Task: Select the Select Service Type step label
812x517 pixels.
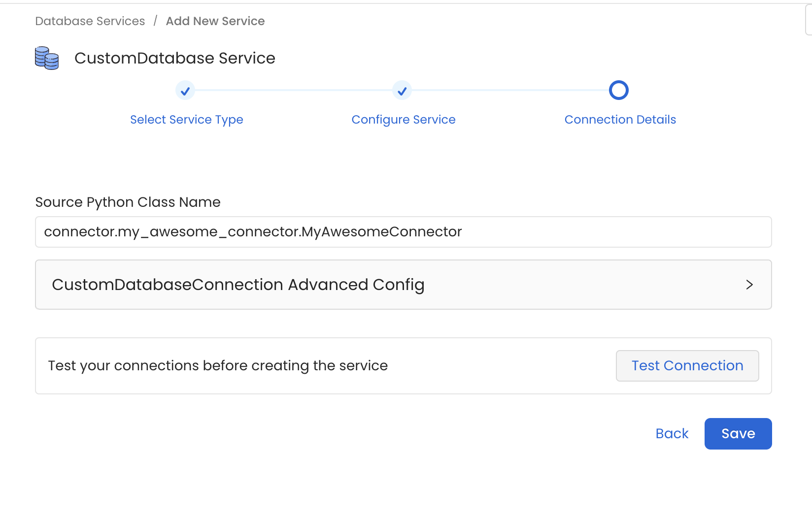Action: 186,120
